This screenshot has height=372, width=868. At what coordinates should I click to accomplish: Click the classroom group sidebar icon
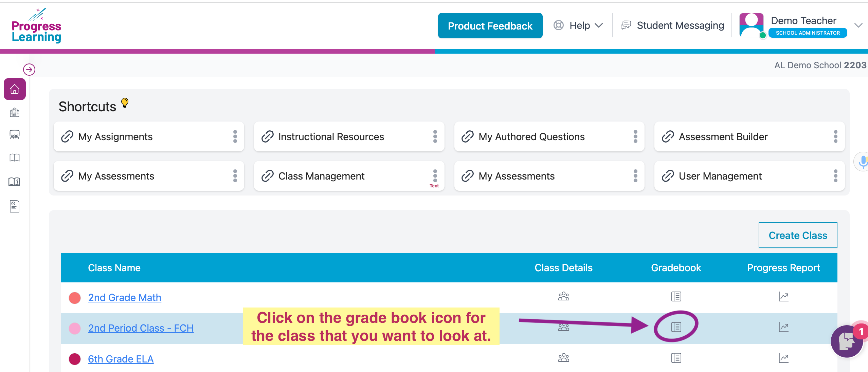pos(15,135)
